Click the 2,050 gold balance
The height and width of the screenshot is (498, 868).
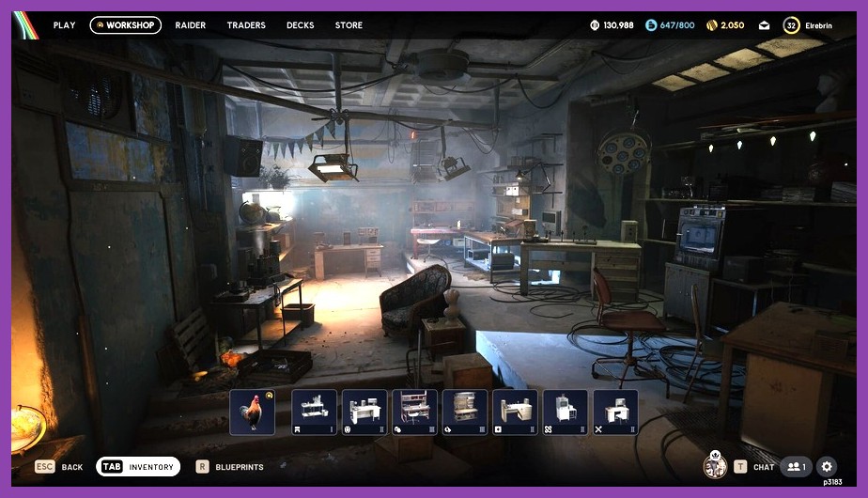(x=733, y=25)
